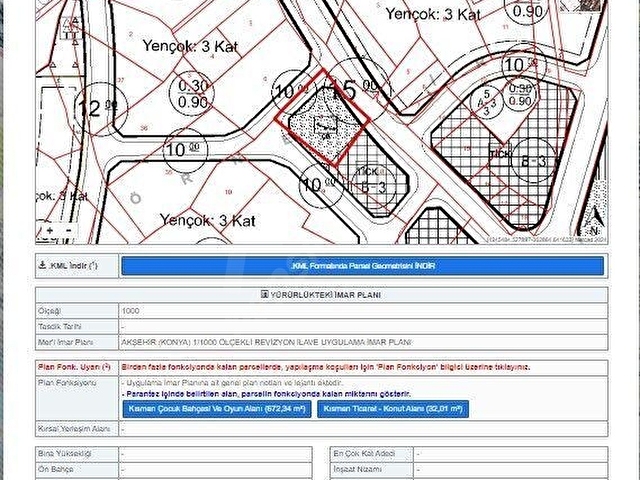Image resolution: width=640 pixels, height=480 pixels.
Task: Click the KML İndir label text
Action: pos(73,266)
